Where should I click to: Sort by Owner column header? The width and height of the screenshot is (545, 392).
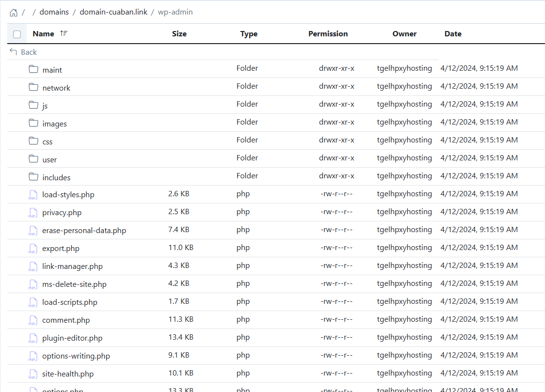(x=404, y=34)
